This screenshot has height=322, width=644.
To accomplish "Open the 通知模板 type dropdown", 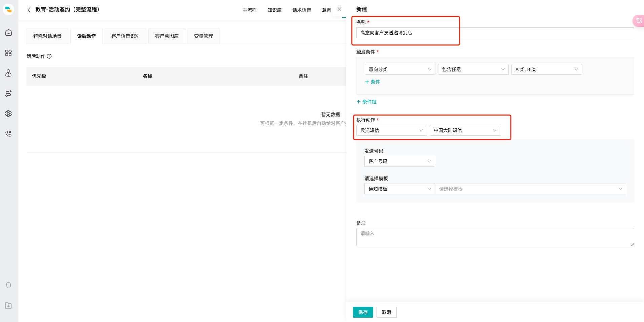I will 400,189.
